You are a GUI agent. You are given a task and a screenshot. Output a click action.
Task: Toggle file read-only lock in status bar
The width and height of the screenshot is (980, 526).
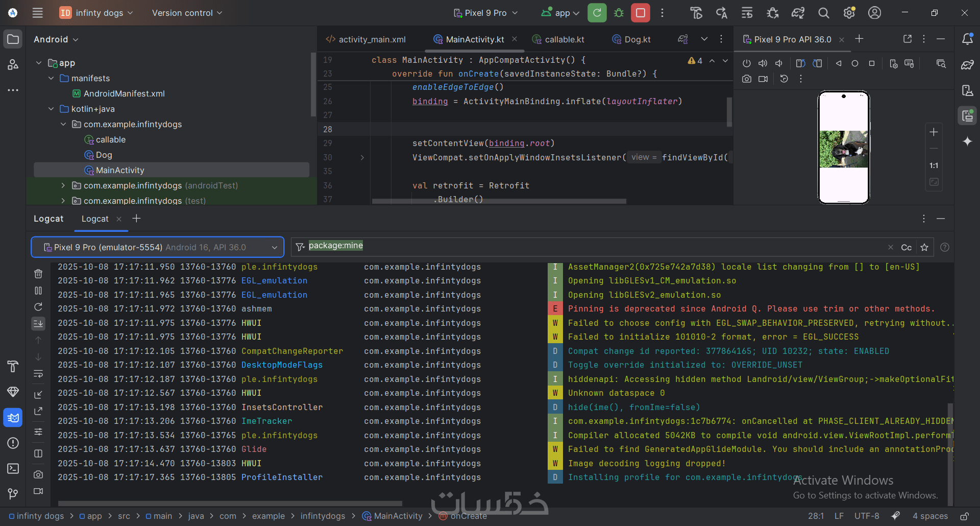click(x=964, y=516)
